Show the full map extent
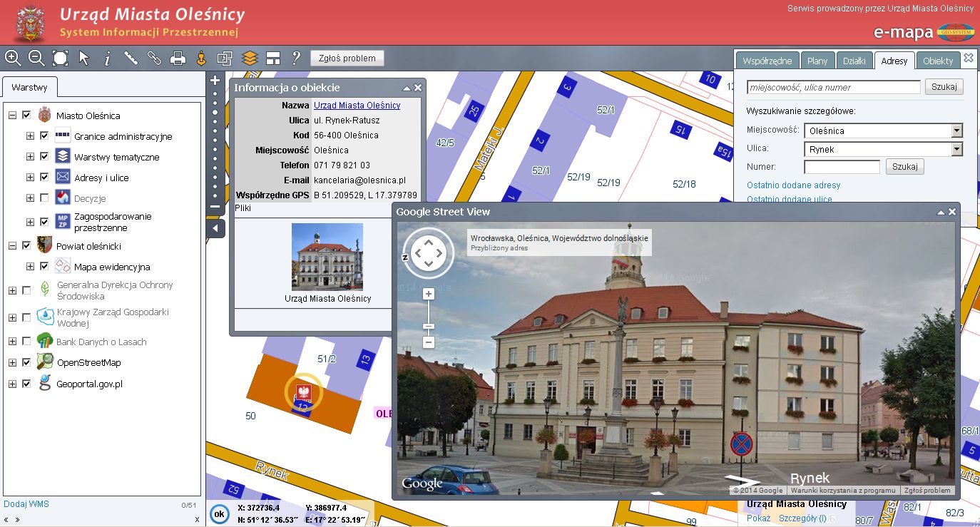 click(60, 58)
